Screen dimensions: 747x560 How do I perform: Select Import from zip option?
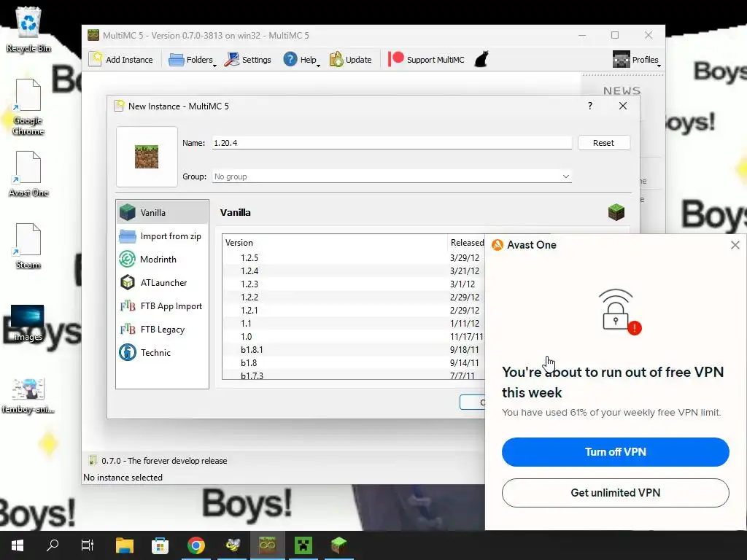[162, 236]
